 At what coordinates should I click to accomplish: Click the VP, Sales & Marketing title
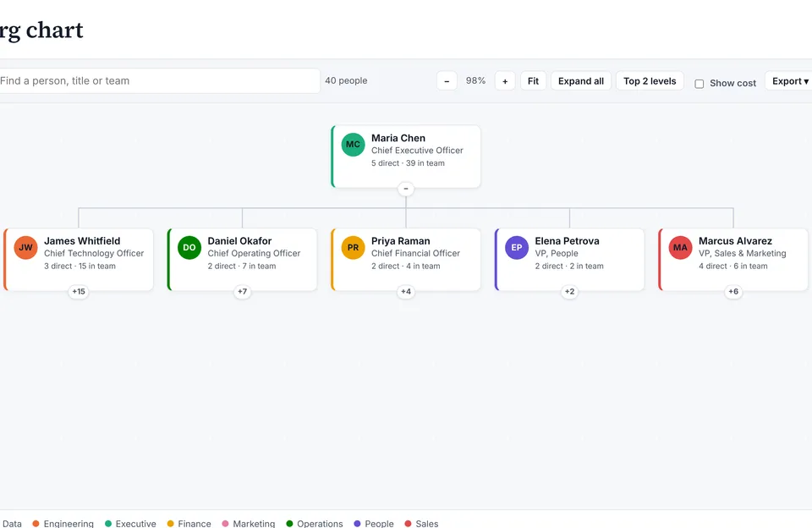[742, 253]
